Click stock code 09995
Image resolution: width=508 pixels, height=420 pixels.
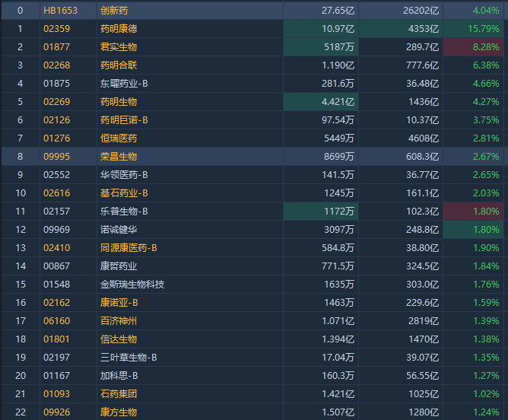(x=57, y=157)
